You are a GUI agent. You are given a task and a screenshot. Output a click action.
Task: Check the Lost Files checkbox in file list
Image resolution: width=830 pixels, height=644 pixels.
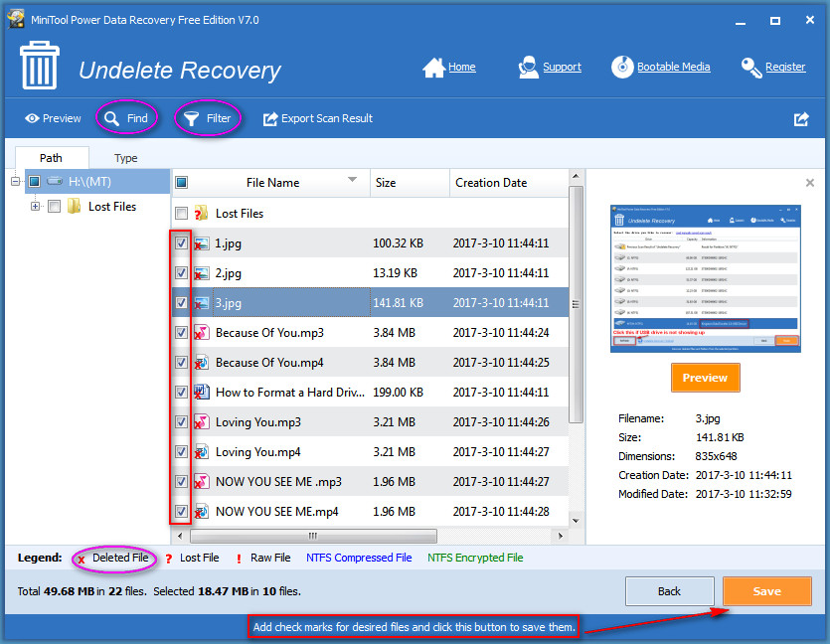pyautogui.click(x=181, y=214)
